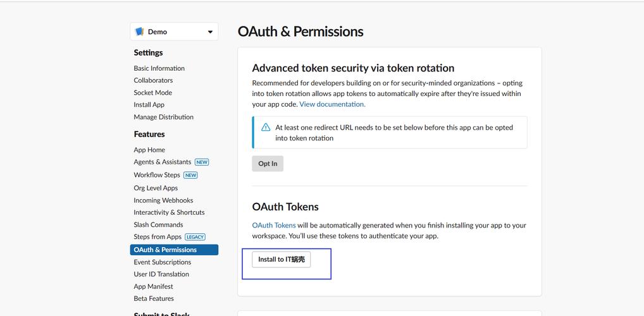Viewport: 644px width, 316px height.
Task: Open Manage Distribution settings
Action: coord(163,117)
